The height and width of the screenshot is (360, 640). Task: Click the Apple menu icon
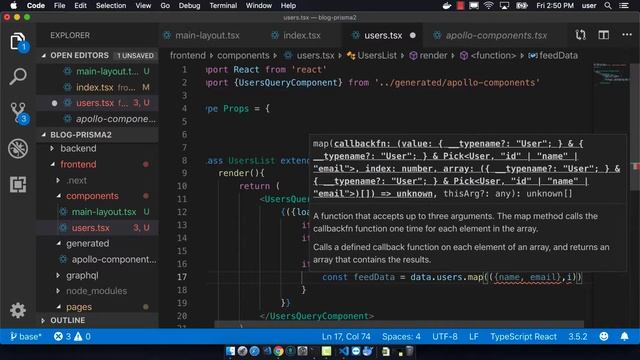tap(13, 6)
